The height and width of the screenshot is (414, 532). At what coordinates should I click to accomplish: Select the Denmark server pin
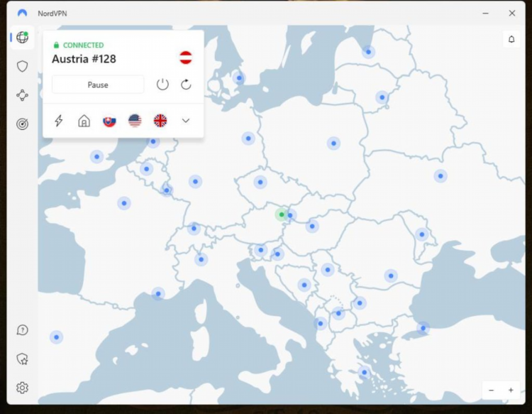239,78
